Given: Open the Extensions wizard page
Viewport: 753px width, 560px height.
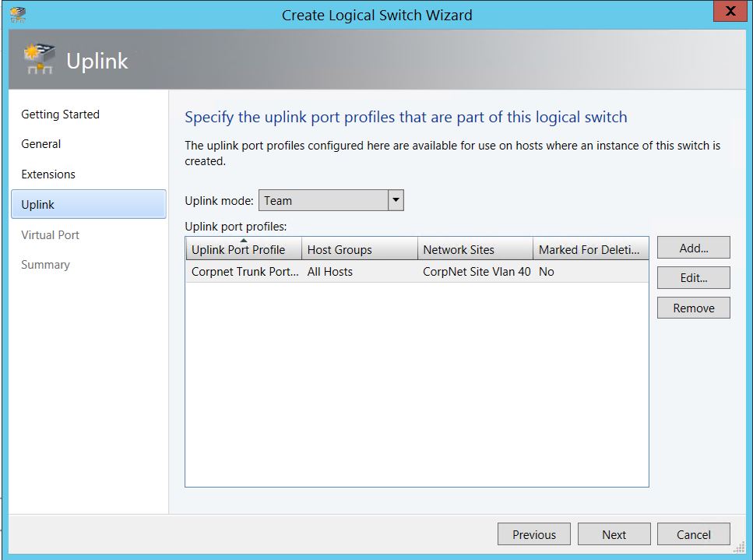Looking at the screenshot, I should pos(48,174).
